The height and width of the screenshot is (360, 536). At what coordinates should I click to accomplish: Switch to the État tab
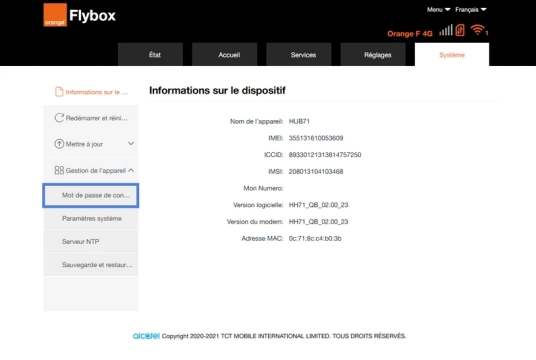coord(150,54)
